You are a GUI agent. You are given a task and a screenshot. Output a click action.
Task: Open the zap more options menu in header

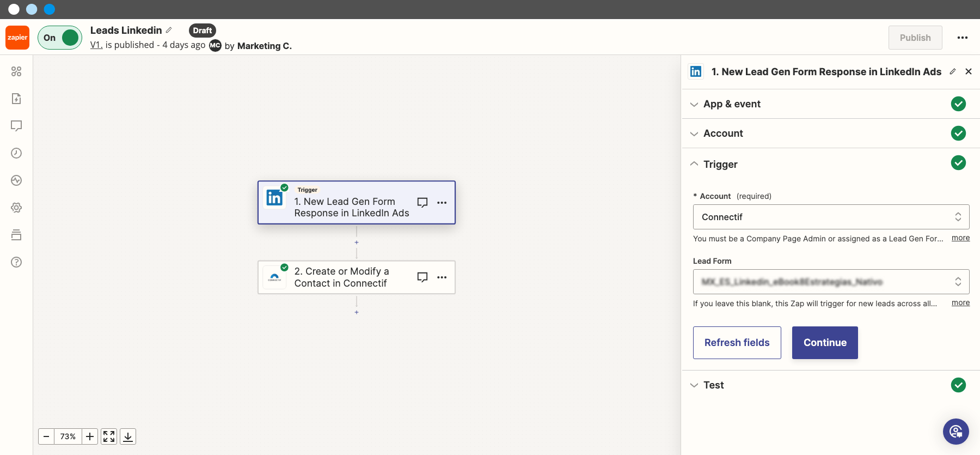pos(963,38)
